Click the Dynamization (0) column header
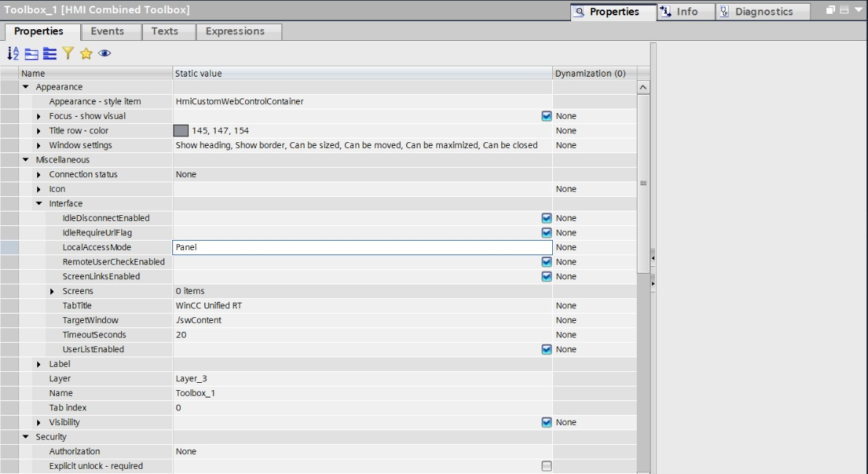 pyautogui.click(x=594, y=73)
